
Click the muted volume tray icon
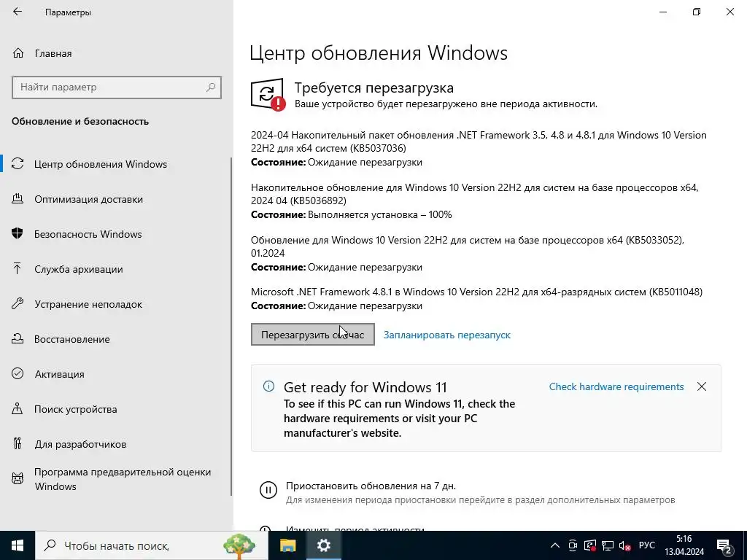click(x=624, y=545)
